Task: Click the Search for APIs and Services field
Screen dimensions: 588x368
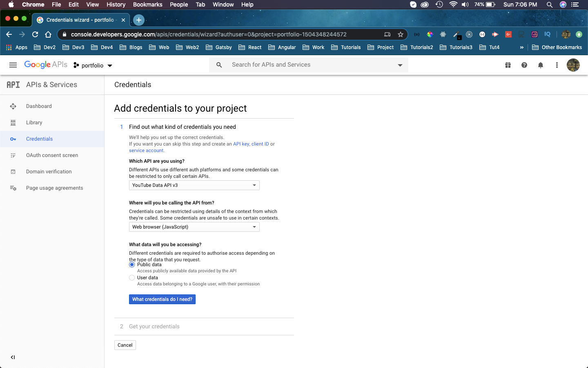Action: pos(309,65)
